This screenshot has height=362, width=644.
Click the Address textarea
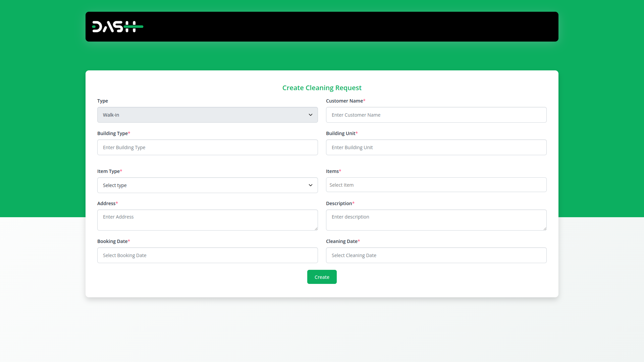(207, 220)
